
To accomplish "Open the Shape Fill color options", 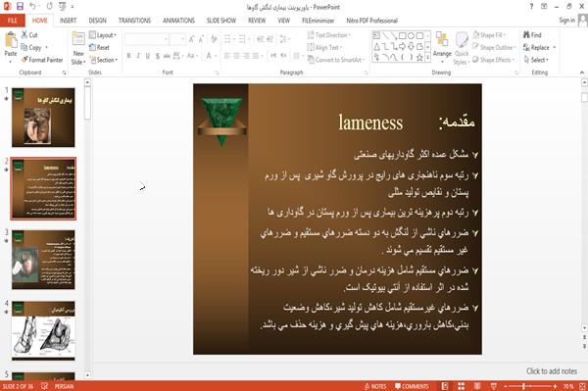I will (489, 35).
